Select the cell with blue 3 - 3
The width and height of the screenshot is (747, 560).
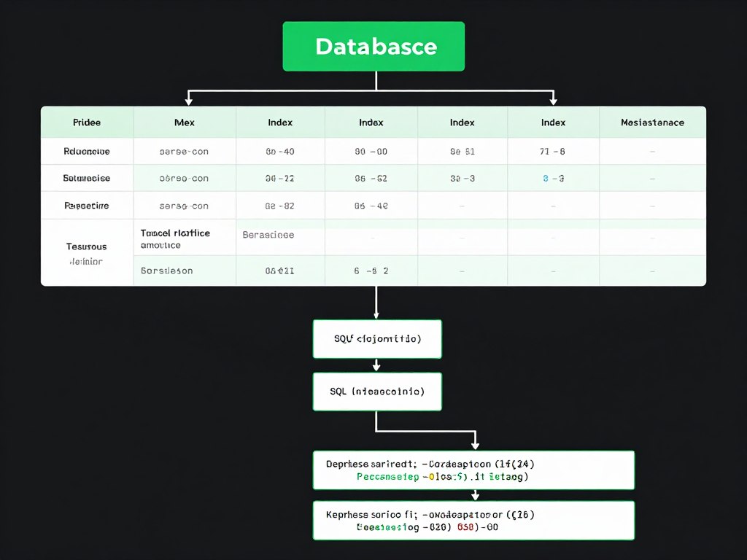coord(553,178)
